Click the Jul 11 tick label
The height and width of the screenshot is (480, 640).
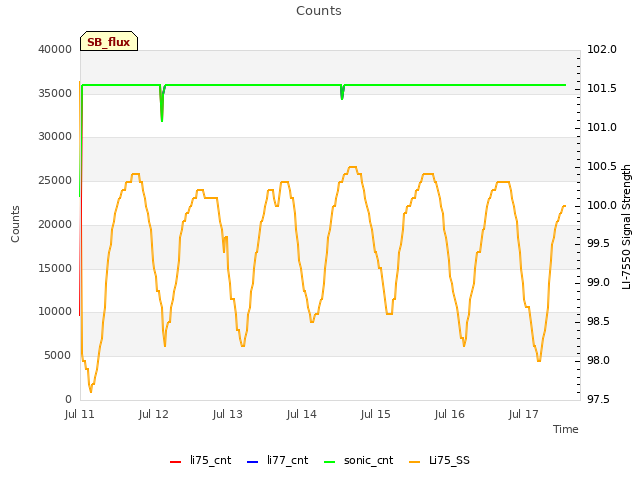[x=80, y=414]
